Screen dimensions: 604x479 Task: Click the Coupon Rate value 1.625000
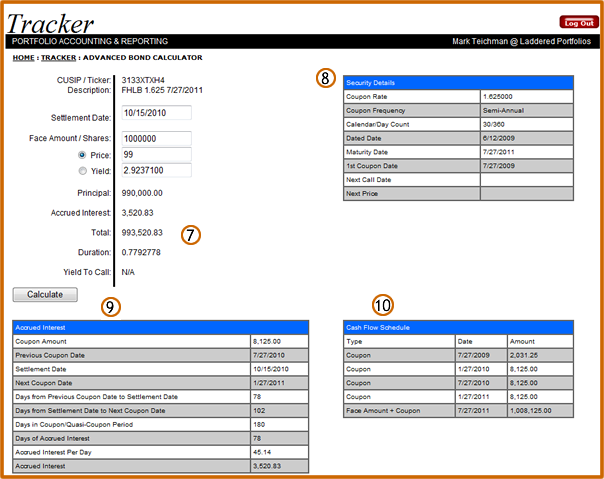[x=527, y=97]
